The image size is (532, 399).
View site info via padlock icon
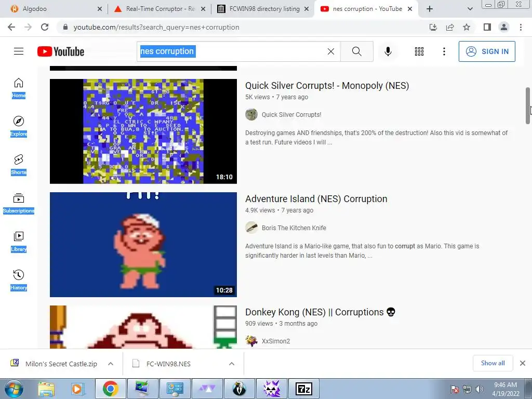coord(65,27)
